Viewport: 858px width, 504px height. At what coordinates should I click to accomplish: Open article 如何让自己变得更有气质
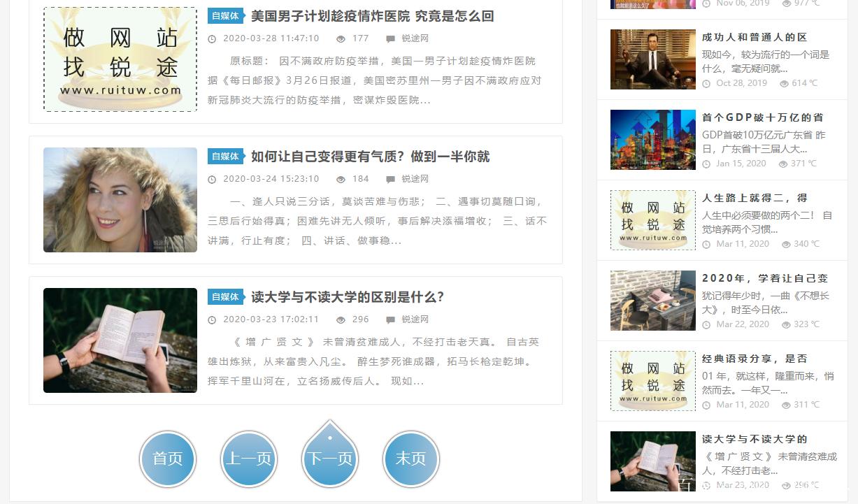368,157
